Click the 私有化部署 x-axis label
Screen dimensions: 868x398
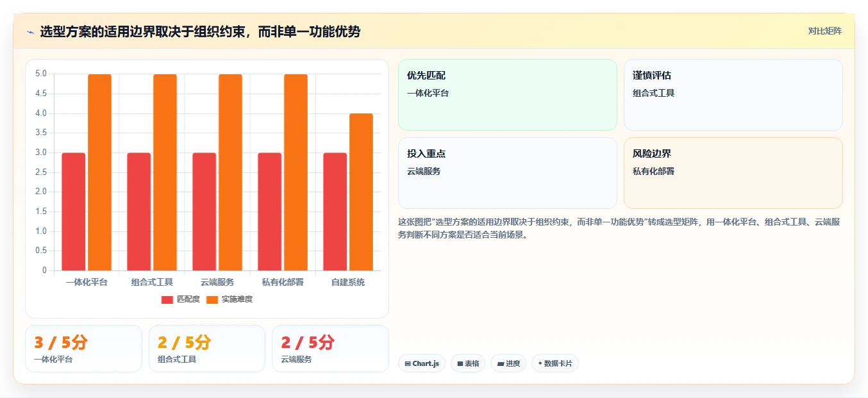tap(283, 282)
